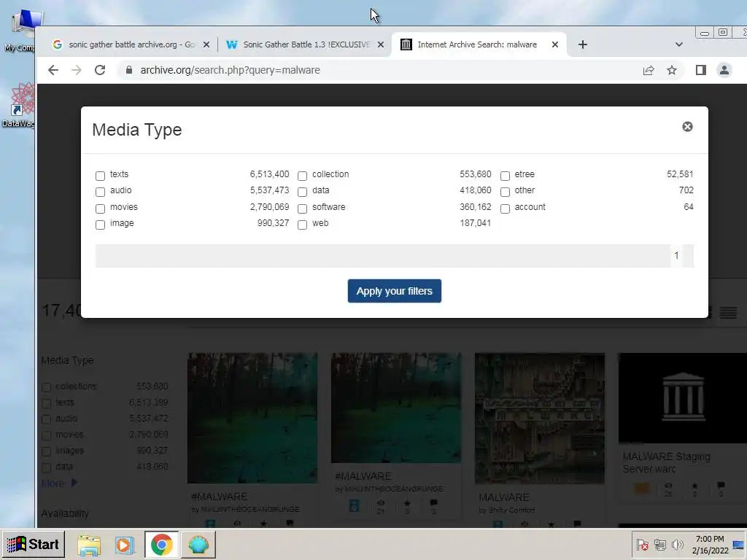747x560 pixels.
Task: Bookmark this page with the star
Action: [672, 71]
